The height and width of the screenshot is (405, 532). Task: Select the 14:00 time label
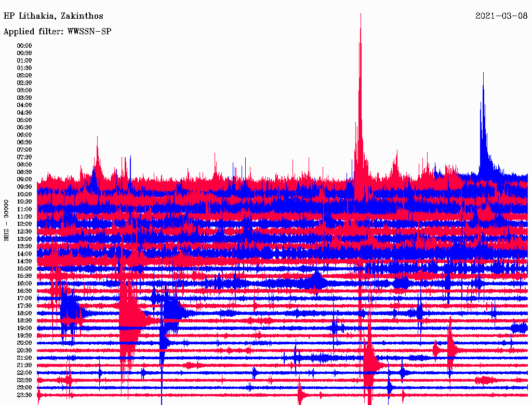(x=24, y=254)
